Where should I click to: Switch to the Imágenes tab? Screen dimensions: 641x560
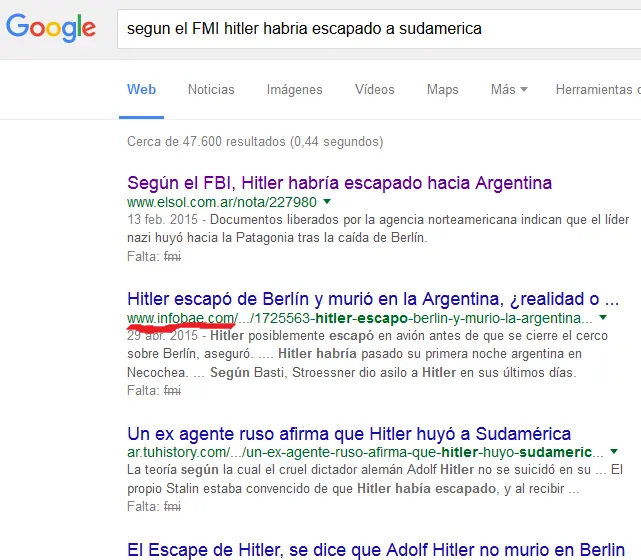[294, 90]
